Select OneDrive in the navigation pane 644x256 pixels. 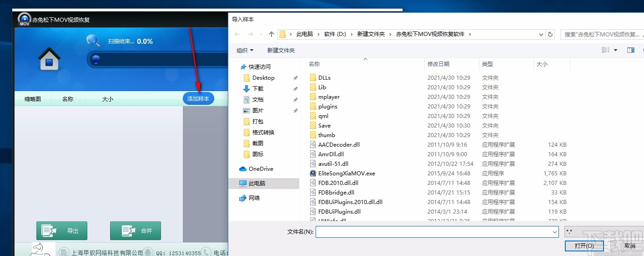(261, 169)
